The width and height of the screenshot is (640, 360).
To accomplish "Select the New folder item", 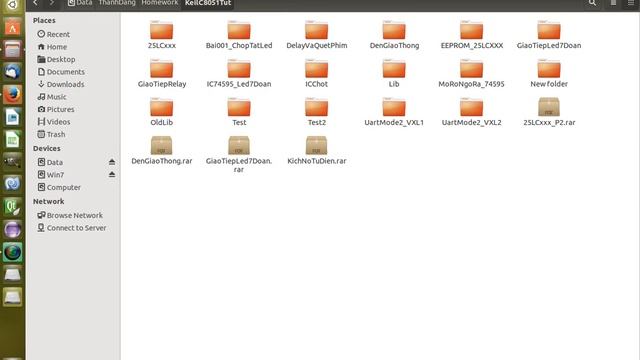I will (549, 73).
